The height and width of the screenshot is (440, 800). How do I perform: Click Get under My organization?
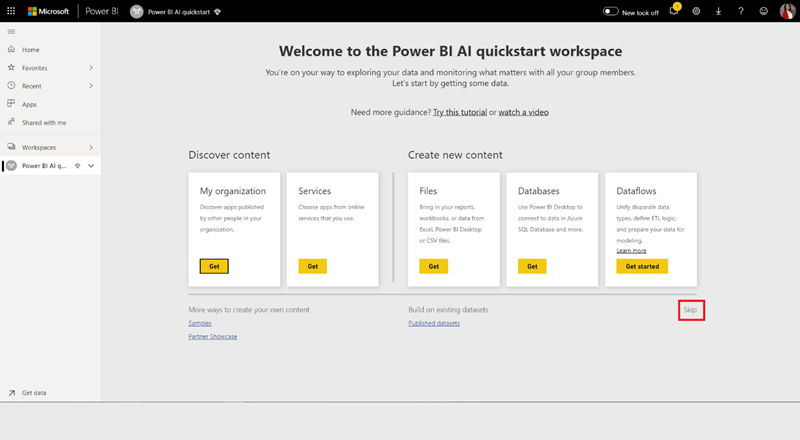point(214,266)
